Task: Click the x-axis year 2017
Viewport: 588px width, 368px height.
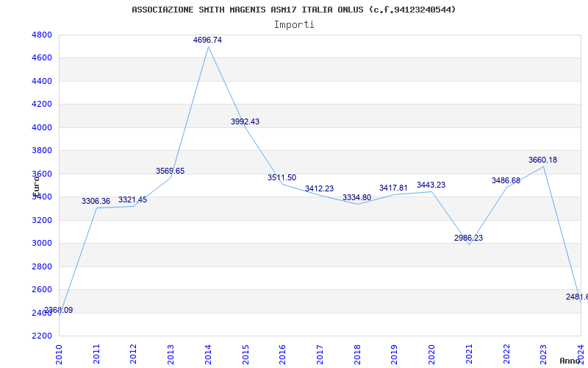Action: 320,354
